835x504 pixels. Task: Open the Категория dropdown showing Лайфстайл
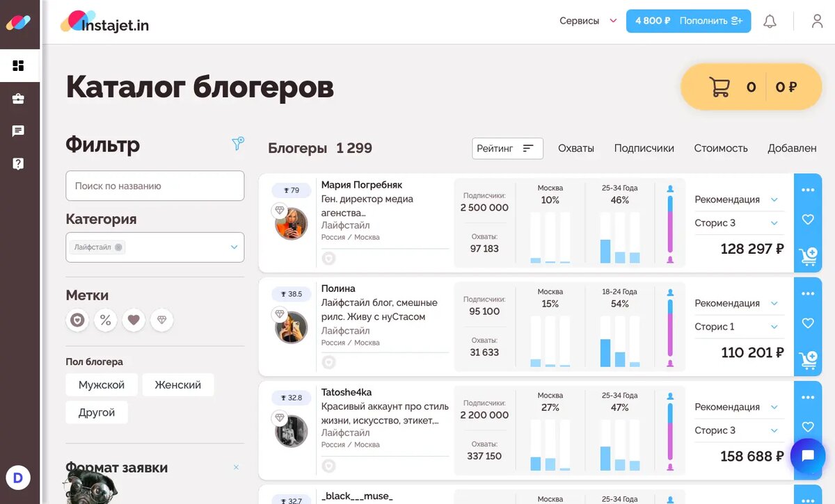pos(154,247)
